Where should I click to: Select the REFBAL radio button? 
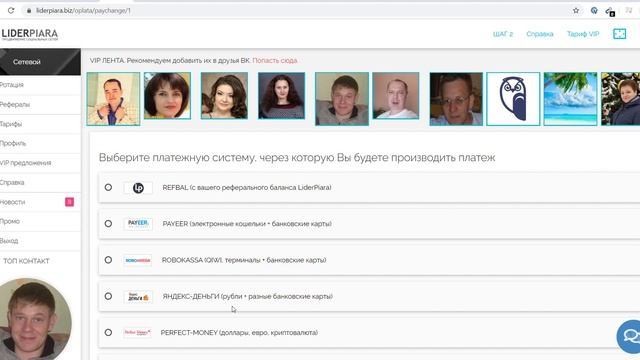(x=108, y=187)
